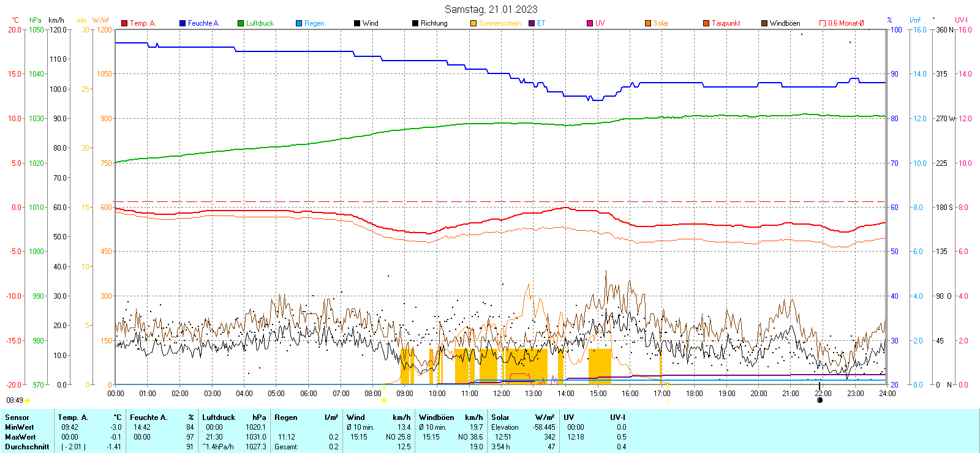The width and height of the screenshot is (980, 453).
Task: Click the Solar legend label
Action: tap(661, 23)
